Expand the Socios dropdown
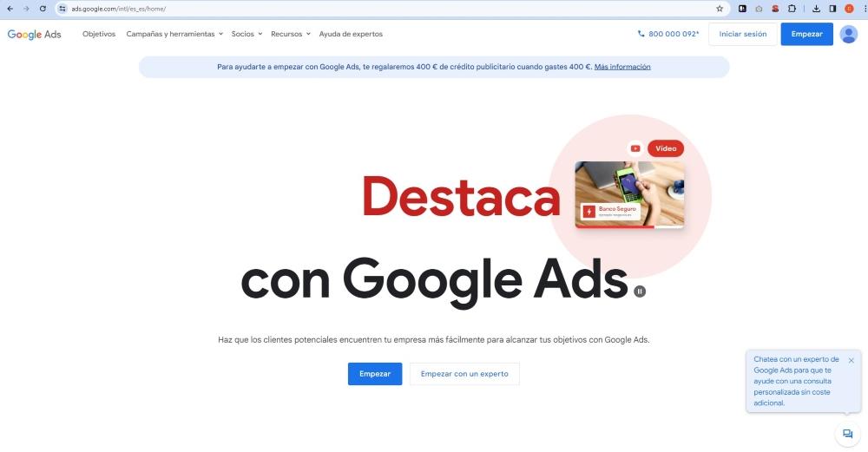The width and height of the screenshot is (868, 452). 247,34
